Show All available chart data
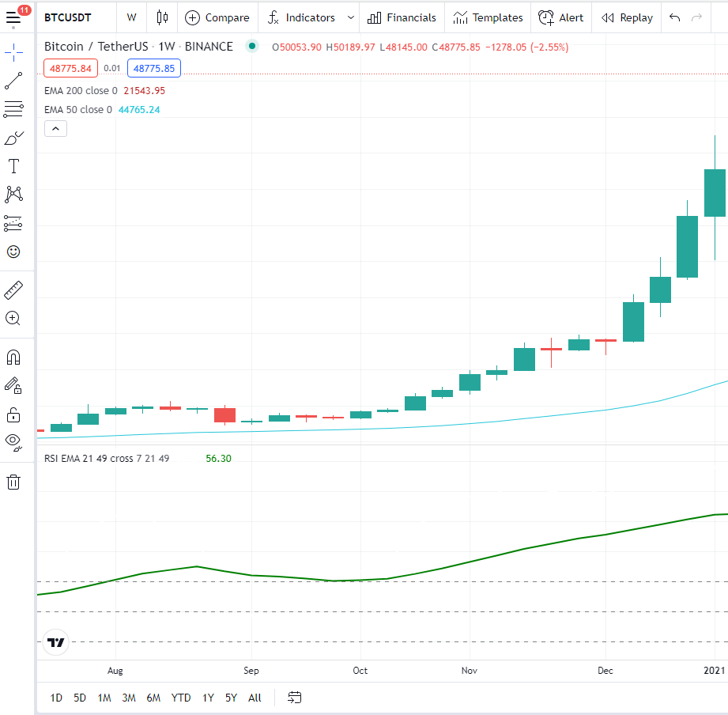 tap(255, 698)
